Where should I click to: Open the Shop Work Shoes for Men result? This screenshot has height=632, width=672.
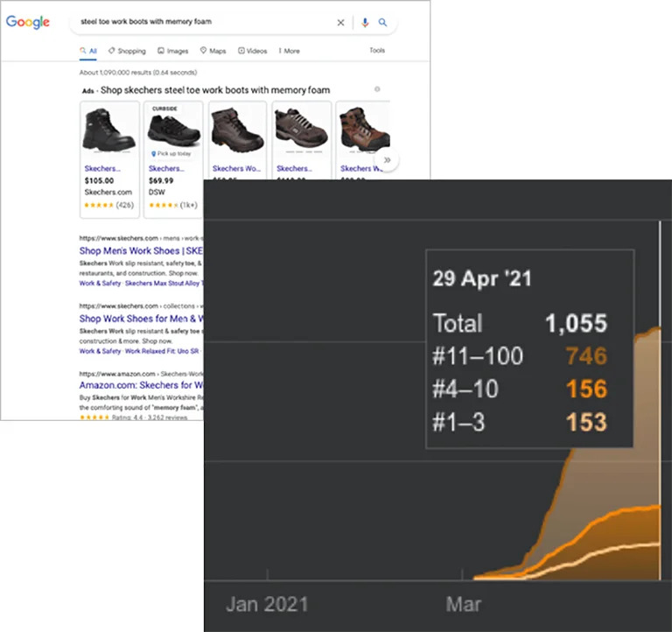(142, 319)
